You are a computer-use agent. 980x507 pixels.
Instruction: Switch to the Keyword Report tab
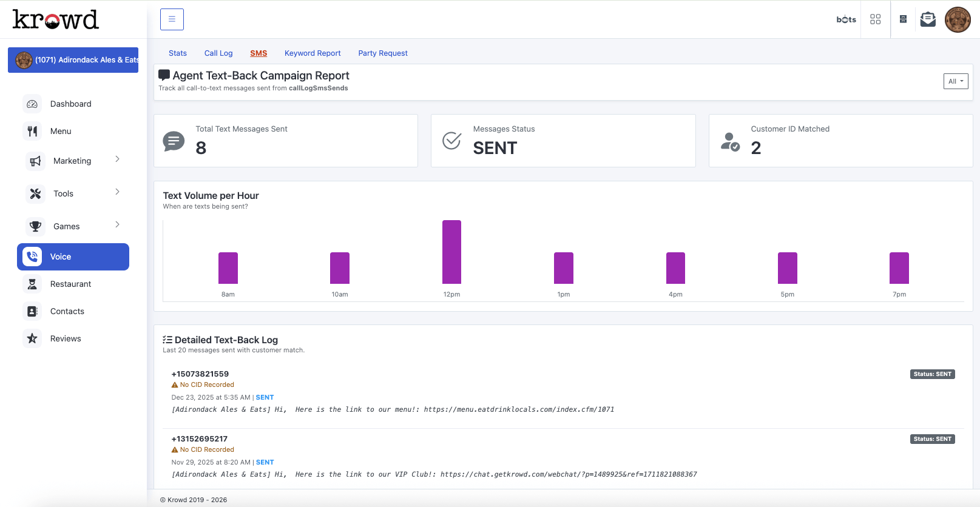pyautogui.click(x=313, y=53)
